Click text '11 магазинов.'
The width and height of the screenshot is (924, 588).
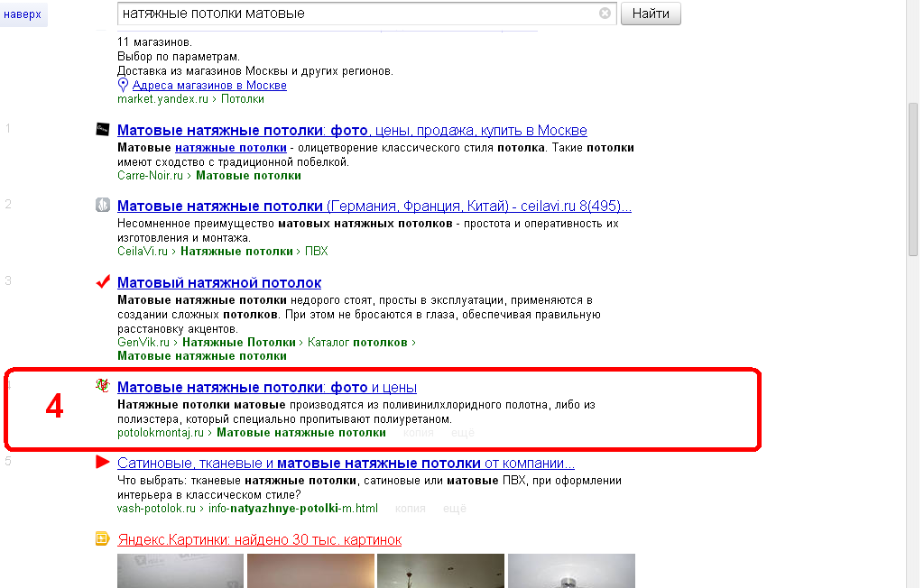click(154, 42)
